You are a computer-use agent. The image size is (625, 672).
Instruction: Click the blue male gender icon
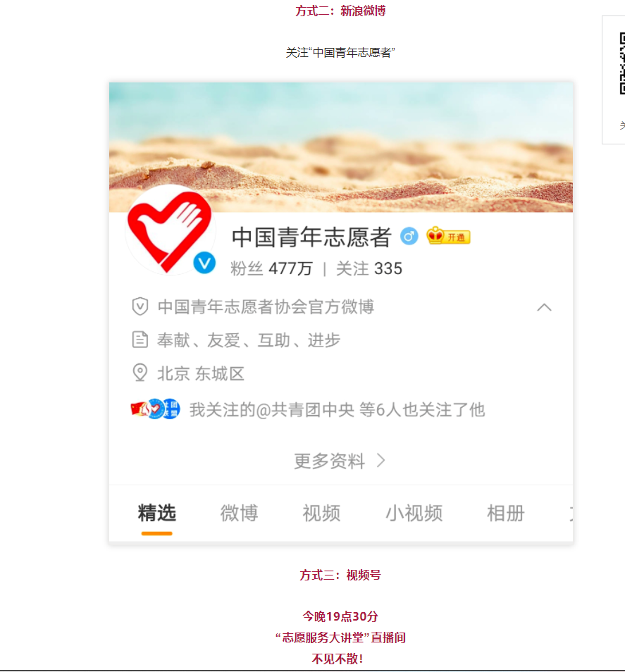(x=409, y=236)
